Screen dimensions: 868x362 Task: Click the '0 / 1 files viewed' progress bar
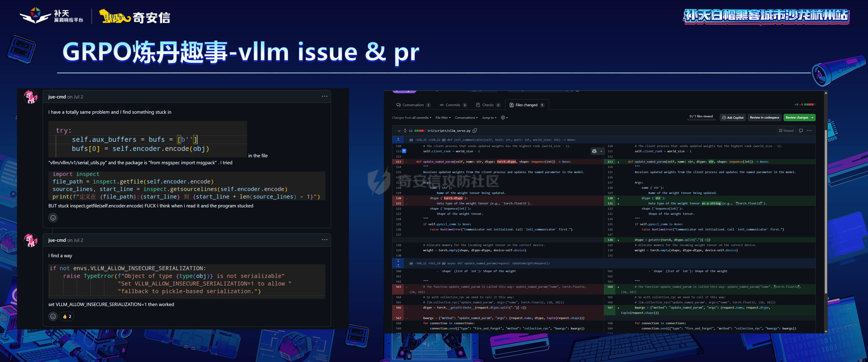tap(701, 120)
